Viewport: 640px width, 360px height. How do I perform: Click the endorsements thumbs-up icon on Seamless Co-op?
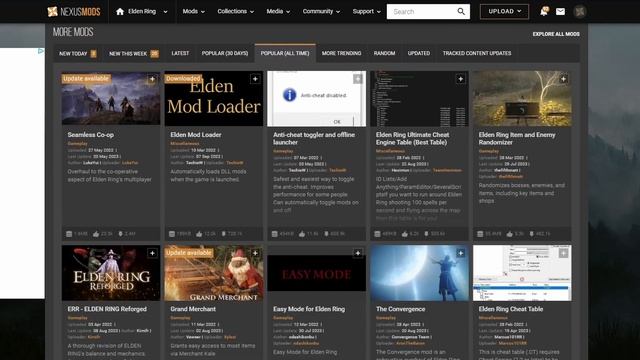tap(96, 234)
